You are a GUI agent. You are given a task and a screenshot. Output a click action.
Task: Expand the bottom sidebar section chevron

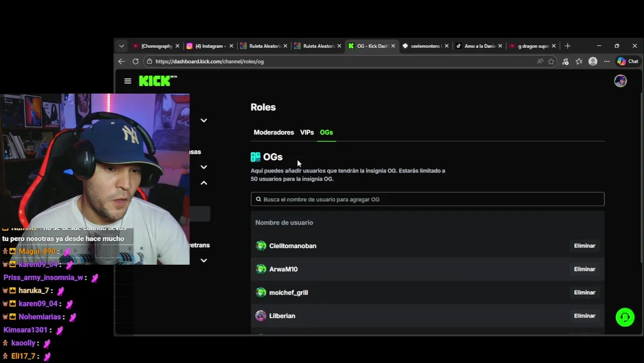[x=204, y=260]
